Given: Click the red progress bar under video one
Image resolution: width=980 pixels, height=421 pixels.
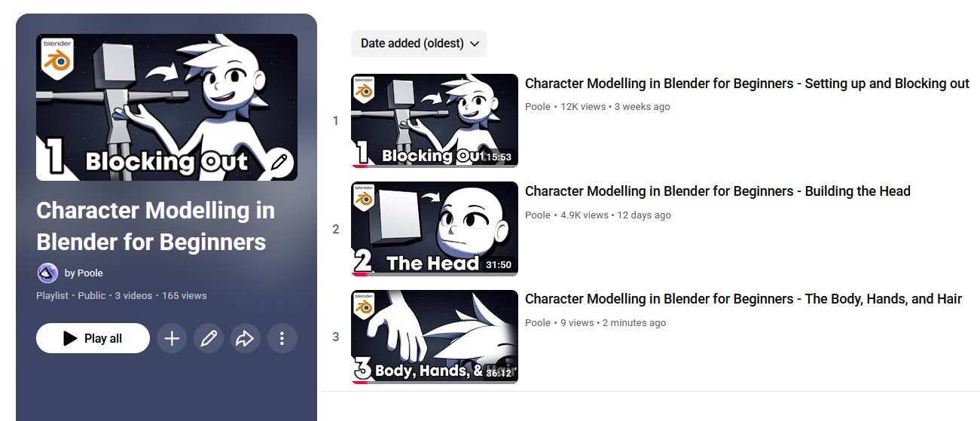Looking at the screenshot, I should coord(359,166).
